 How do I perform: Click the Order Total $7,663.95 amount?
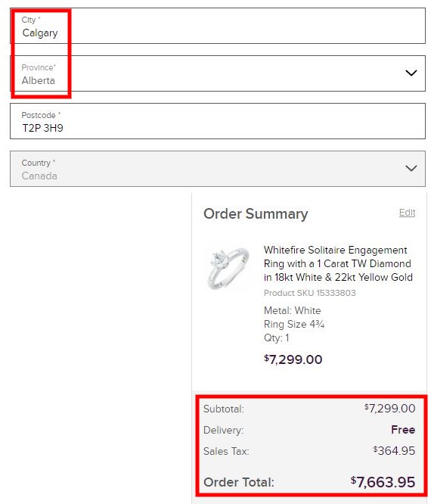(x=383, y=482)
